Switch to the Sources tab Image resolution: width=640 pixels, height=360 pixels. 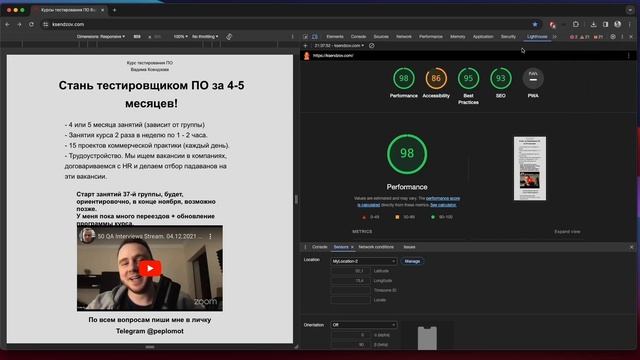(381, 37)
